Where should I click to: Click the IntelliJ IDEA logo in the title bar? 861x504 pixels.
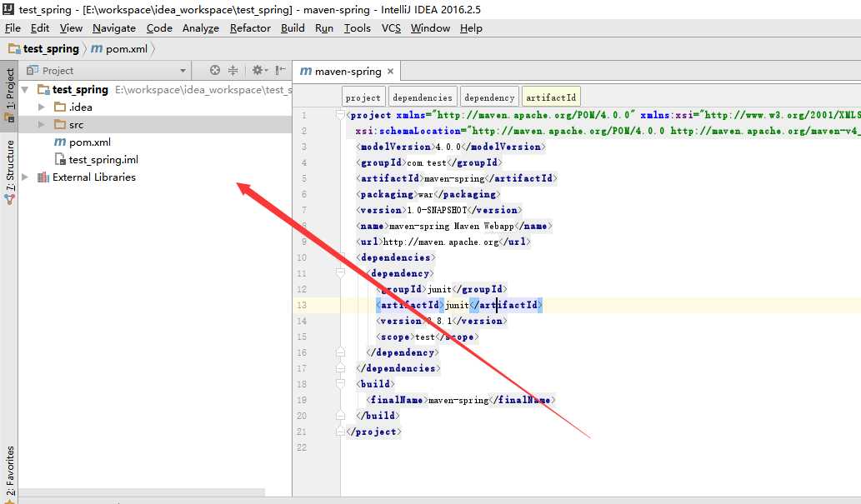click(8, 9)
